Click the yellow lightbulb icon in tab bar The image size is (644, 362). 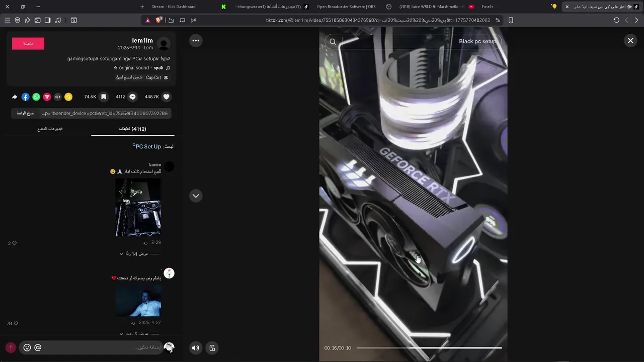click(554, 7)
